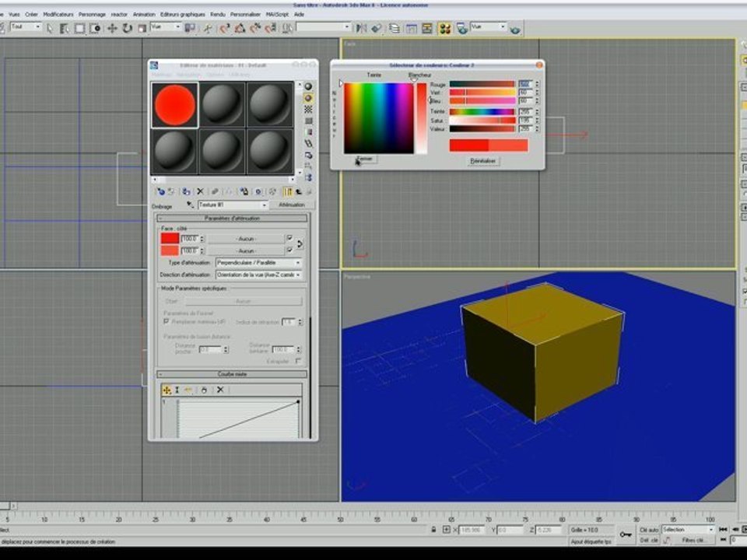Screen dimensions: 747x560
Task: Open the Rendu menu
Action: pos(218,14)
